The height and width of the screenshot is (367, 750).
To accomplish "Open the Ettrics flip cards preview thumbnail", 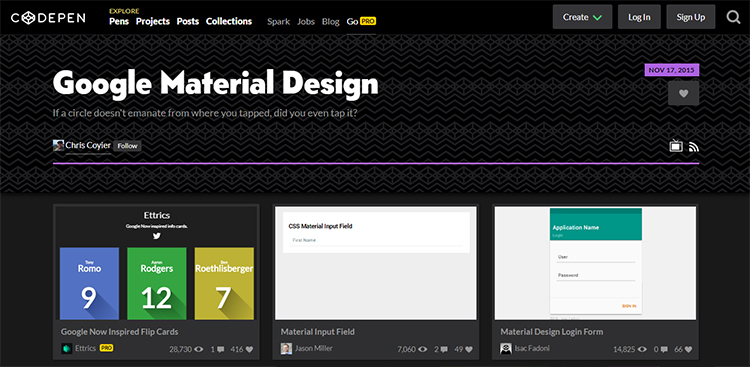I will click(156, 263).
